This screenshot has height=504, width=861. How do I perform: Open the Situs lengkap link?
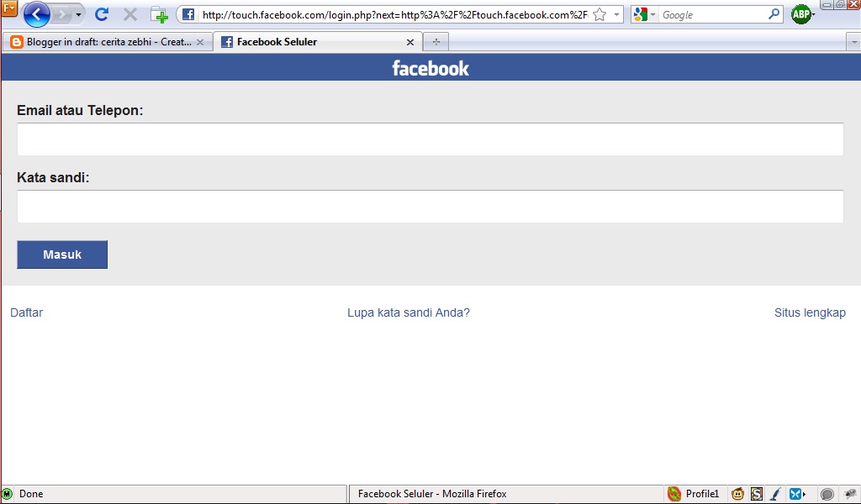tap(810, 312)
